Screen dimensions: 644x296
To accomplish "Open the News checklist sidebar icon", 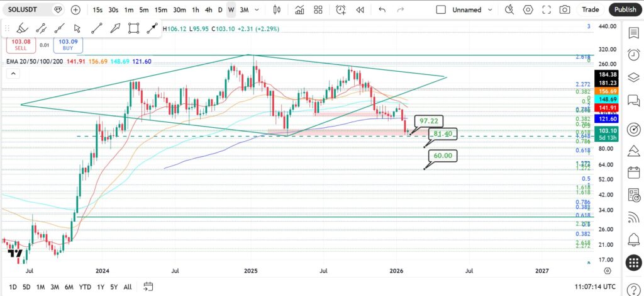I will point(633,195).
